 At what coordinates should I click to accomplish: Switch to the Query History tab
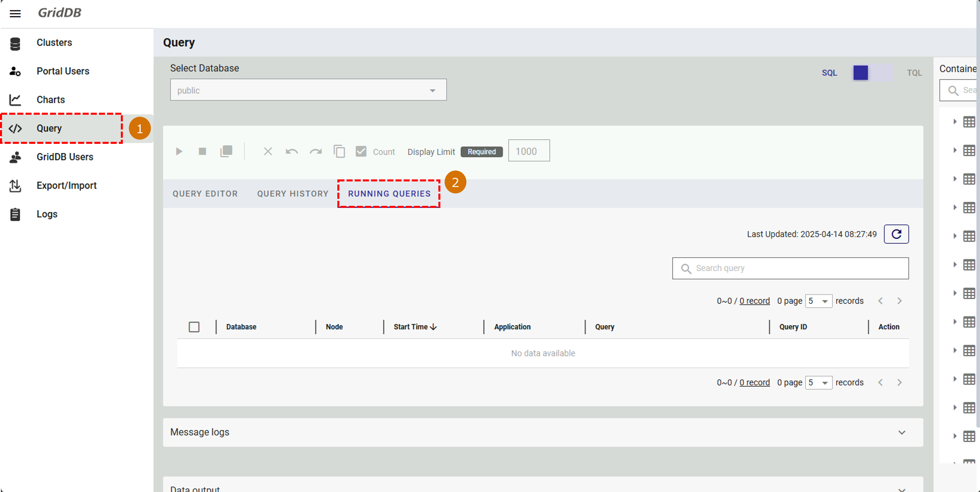(293, 194)
